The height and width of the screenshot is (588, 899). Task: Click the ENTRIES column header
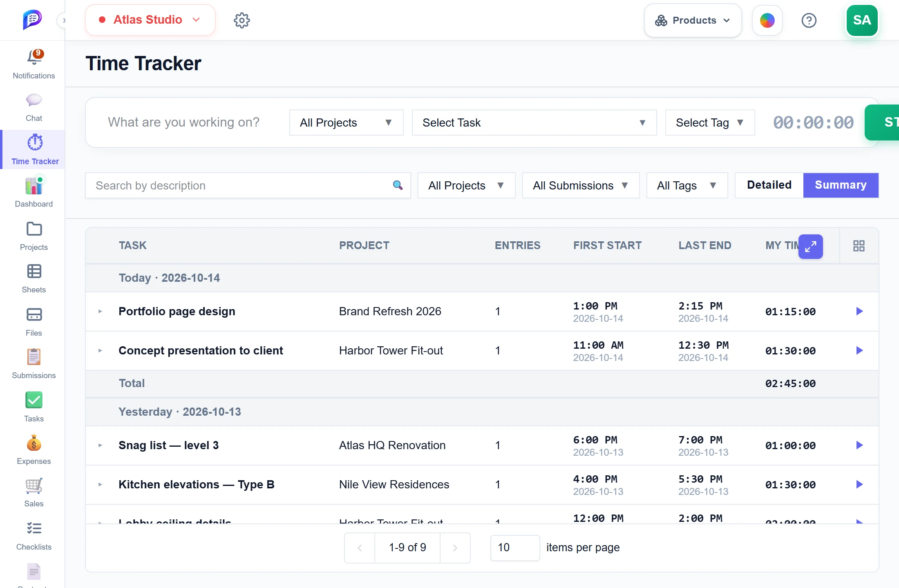[517, 245]
